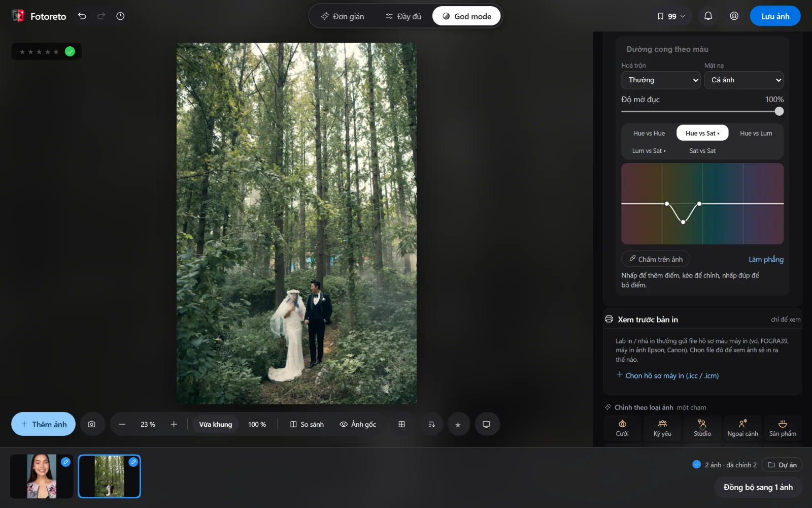
Task: Select the Sản phẩm photo type preset
Action: point(783,428)
